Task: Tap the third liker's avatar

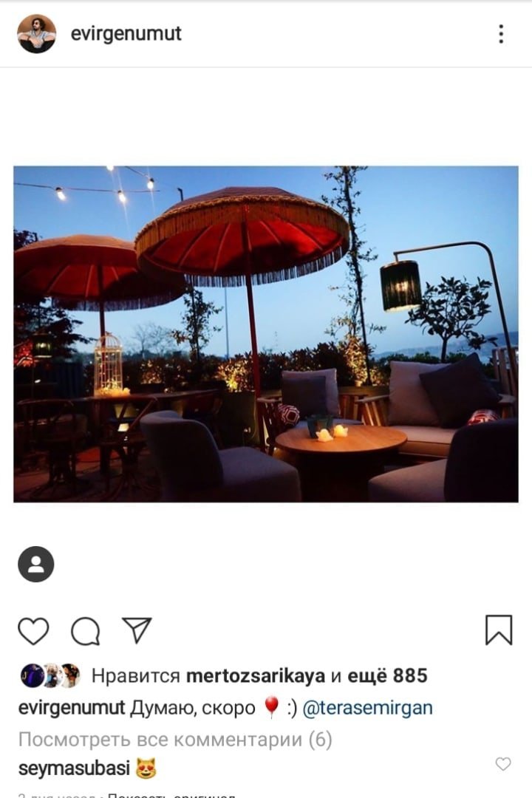Action: (x=69, y=676)
